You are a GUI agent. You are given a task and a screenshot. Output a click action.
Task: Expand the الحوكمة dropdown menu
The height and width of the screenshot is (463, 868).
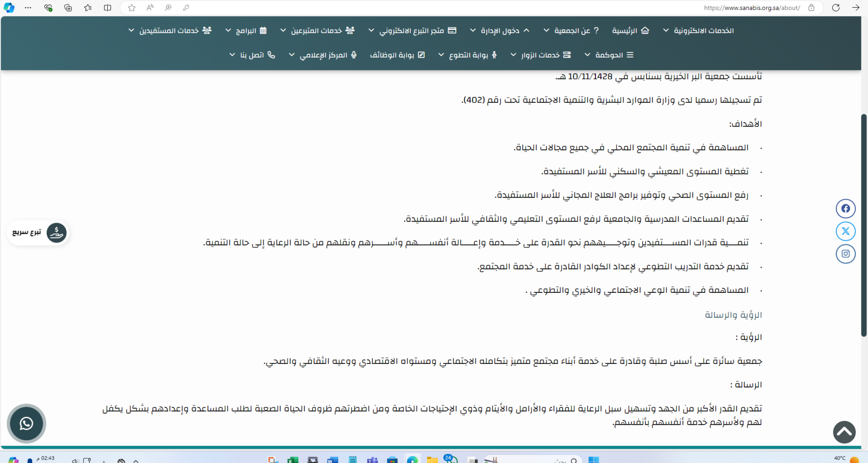pyautogui.click(x=609, y=55)
